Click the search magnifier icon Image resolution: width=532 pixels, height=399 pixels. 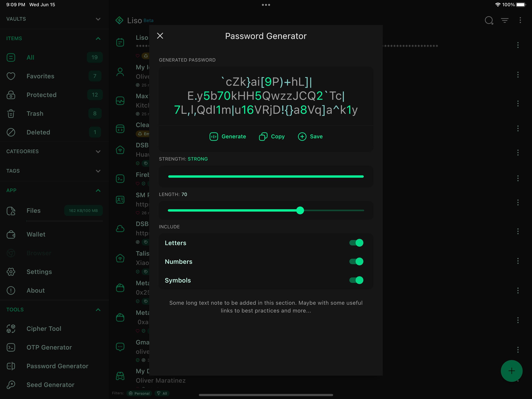coord(489,20)
